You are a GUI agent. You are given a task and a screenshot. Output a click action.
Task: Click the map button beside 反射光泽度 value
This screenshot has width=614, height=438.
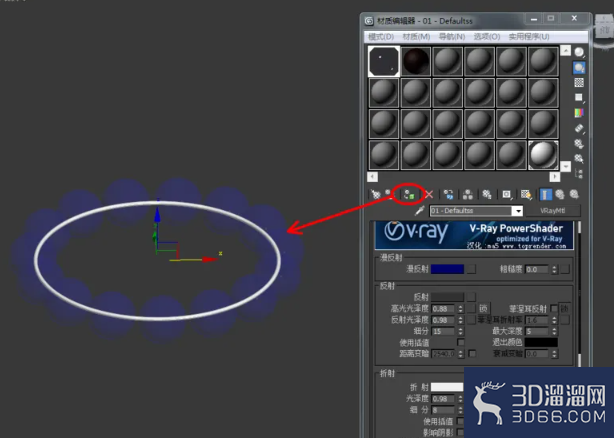tap(471, 320)
